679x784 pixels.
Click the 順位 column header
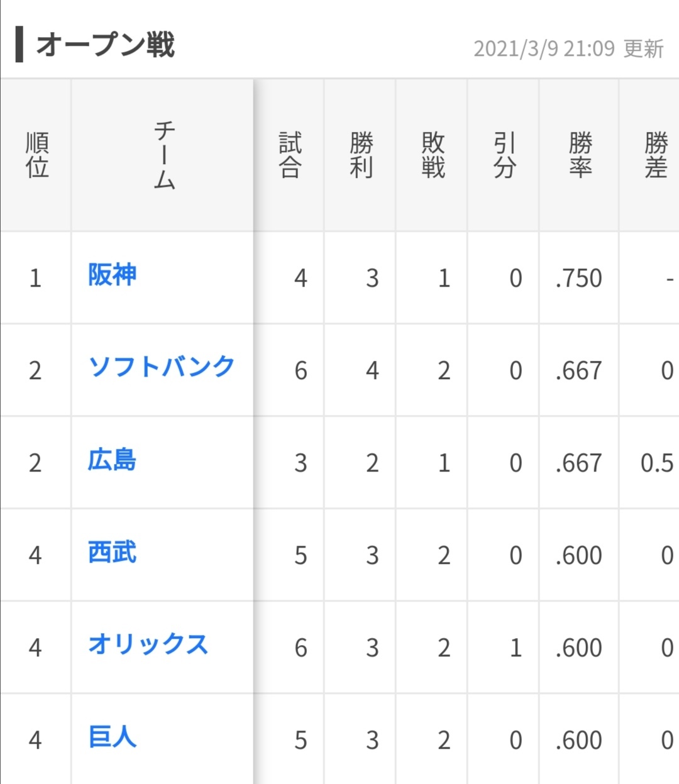point(37,155)
